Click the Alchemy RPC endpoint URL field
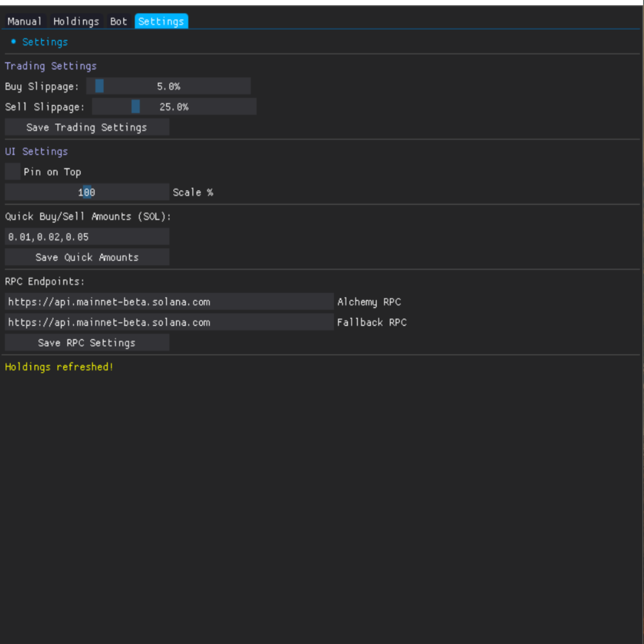 [x=169, y=302]
